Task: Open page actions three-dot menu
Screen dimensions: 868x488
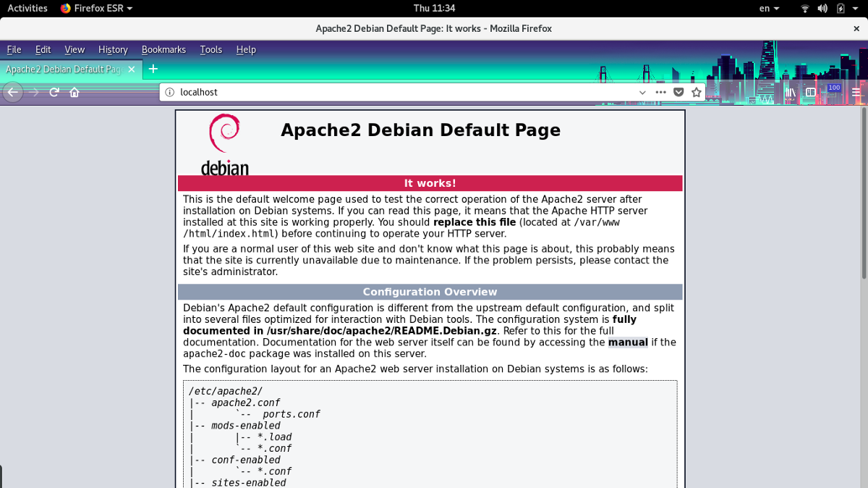Action: [x=660, y=92]
